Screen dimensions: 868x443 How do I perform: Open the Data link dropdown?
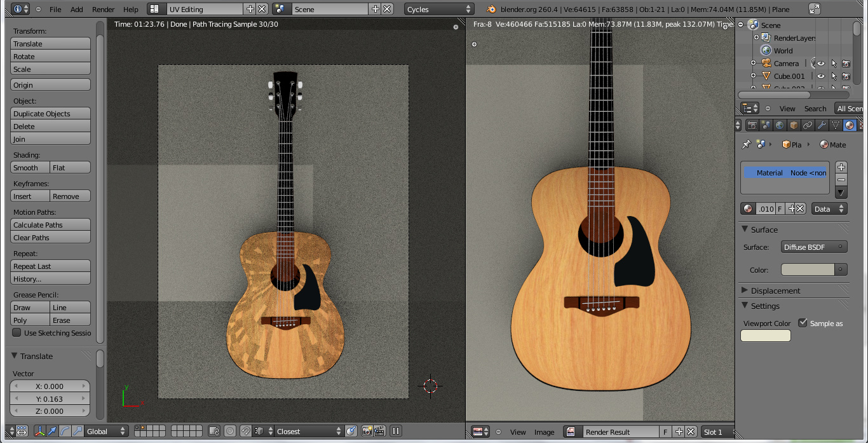click(829, 208)
